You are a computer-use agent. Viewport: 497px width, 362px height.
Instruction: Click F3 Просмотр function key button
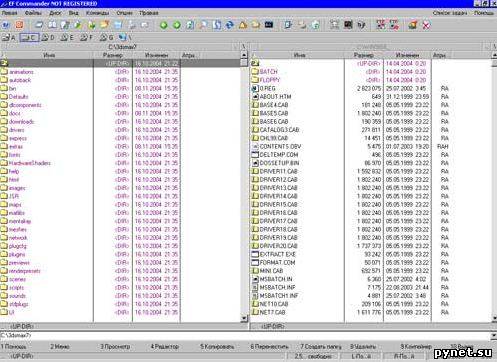click(115, 347)
